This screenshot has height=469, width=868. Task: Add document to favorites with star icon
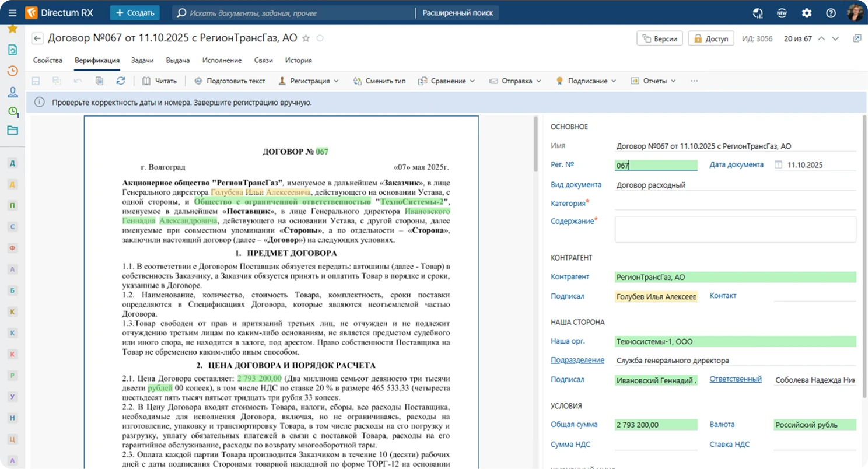tap(306, 38)
